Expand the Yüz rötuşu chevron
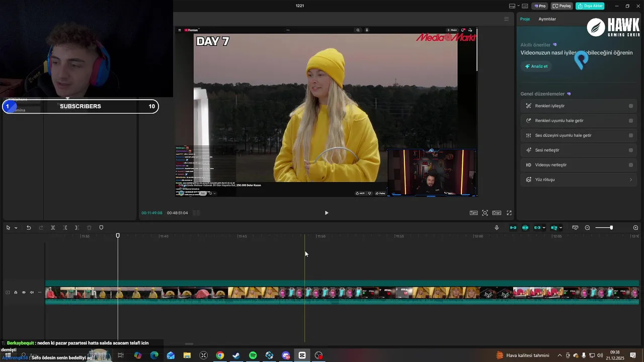 (631, 179)
